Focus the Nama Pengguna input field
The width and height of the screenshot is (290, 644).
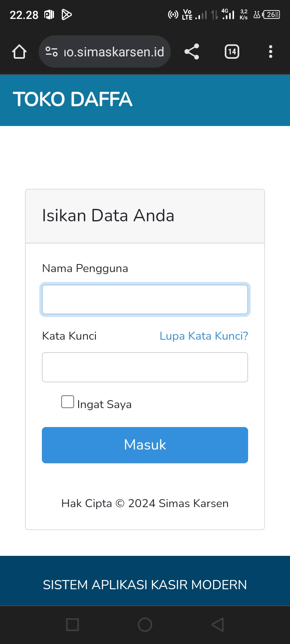click(x=145, y=299)
